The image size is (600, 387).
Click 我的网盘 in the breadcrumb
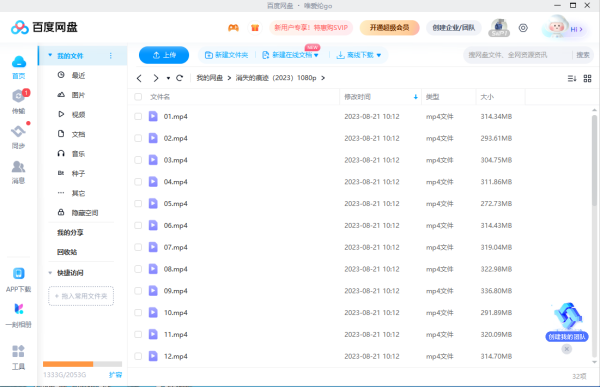[209, 78]
